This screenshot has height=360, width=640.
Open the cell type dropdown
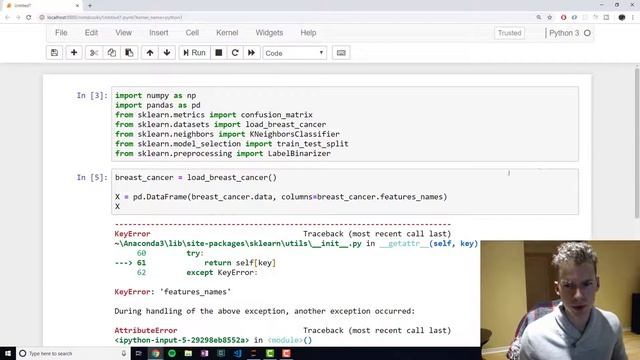pos(294,53)
